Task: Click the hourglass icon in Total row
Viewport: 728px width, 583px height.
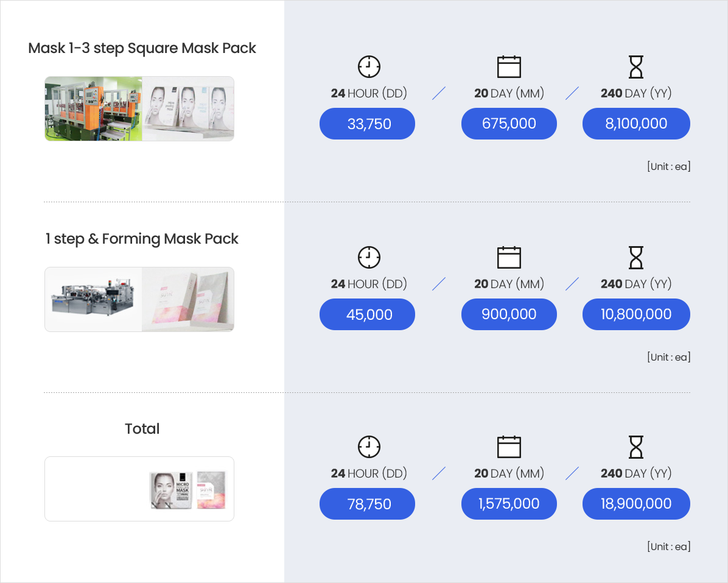Action: [x=635, y=447]
